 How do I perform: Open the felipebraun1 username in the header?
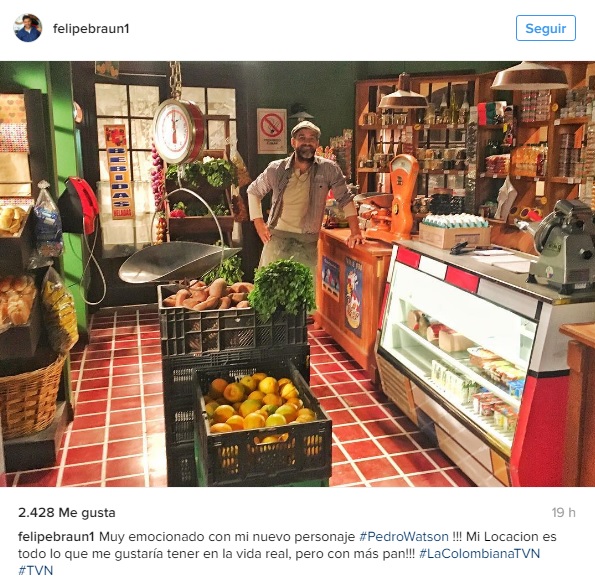[x=91, y=28]
